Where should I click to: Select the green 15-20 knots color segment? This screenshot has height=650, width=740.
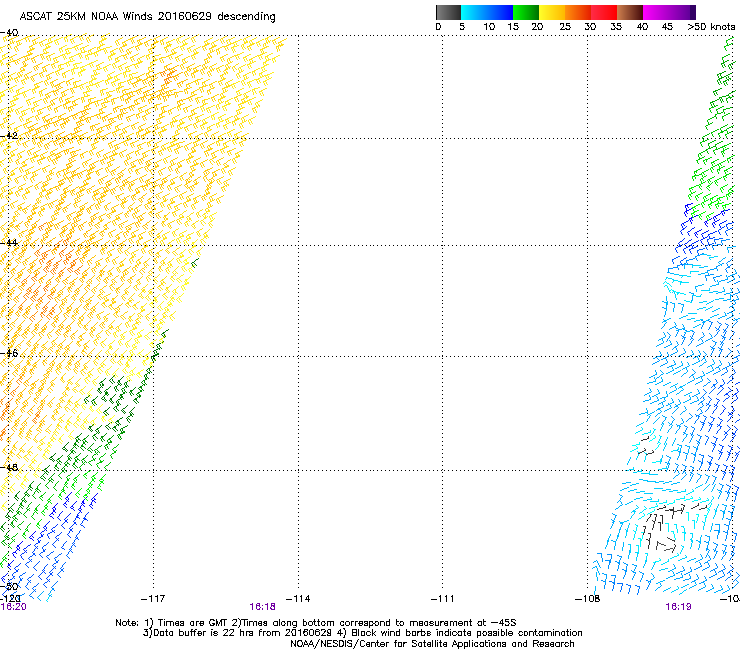526,12
